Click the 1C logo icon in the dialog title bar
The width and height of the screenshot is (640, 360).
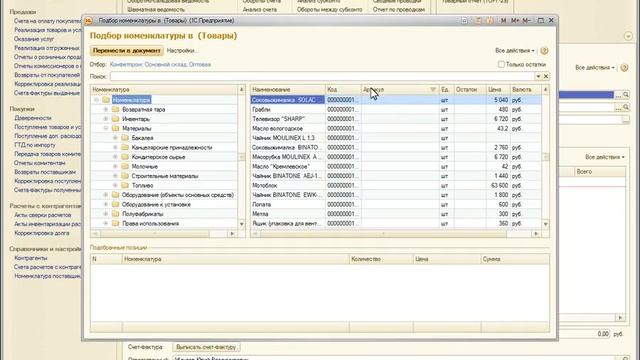point(89,20)
